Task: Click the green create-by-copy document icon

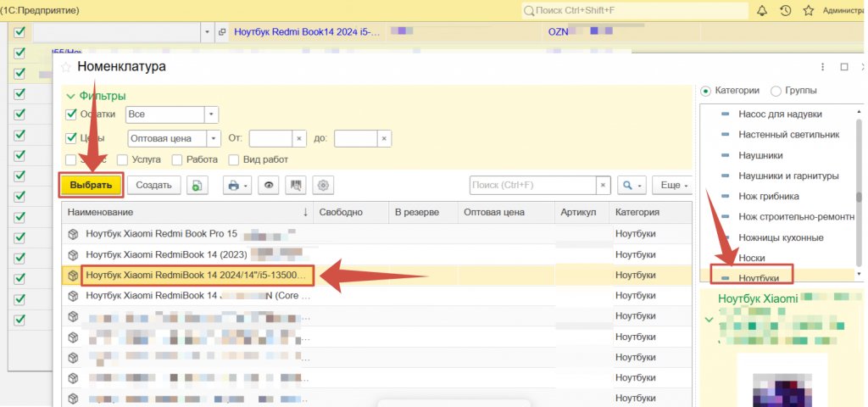Action: (x=197, y=185)
